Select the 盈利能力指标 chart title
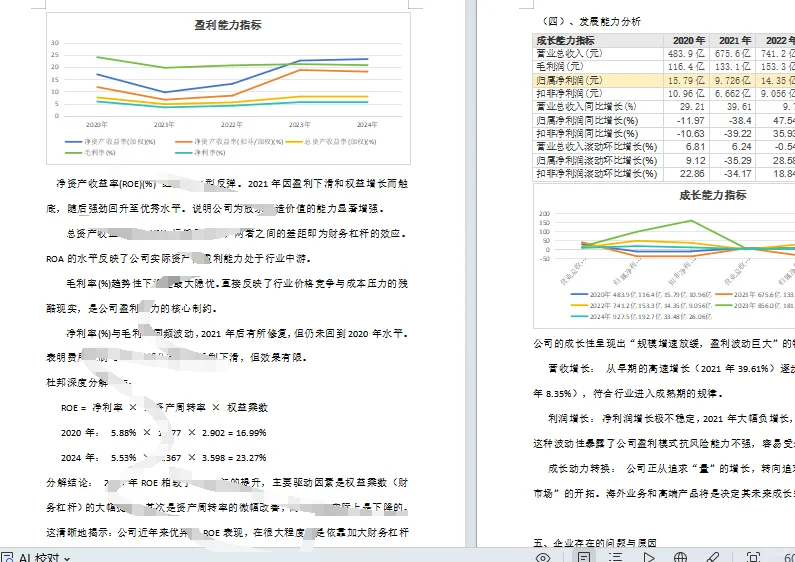795x562 pixels. pyautogui.click(x=228, y=25)
